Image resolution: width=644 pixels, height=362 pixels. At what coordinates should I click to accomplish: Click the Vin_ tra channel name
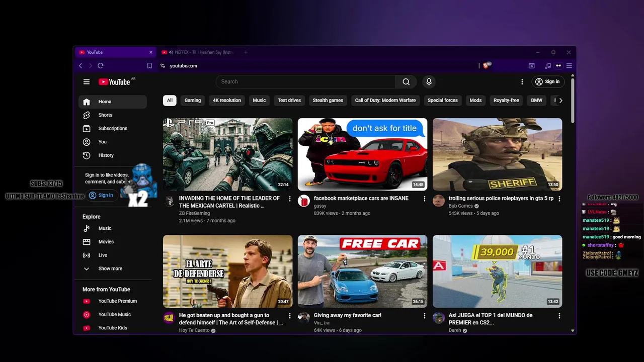point(321,323)
